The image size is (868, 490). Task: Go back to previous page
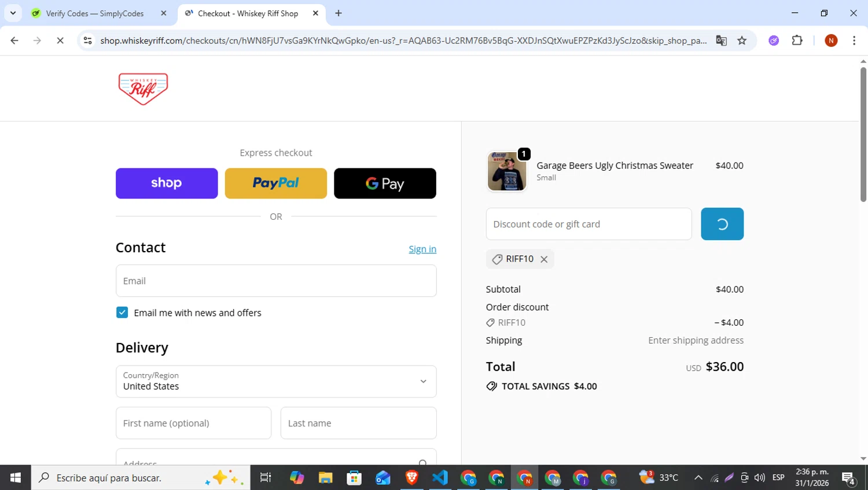point(14,40)
